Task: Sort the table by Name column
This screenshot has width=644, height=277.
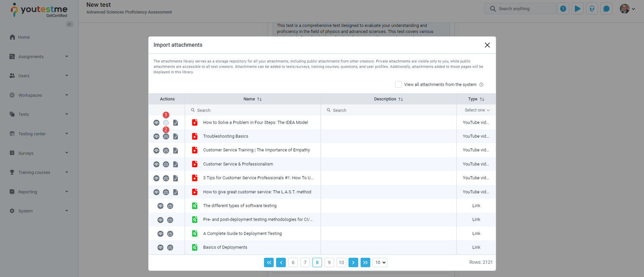Action: tap(259, 99)
